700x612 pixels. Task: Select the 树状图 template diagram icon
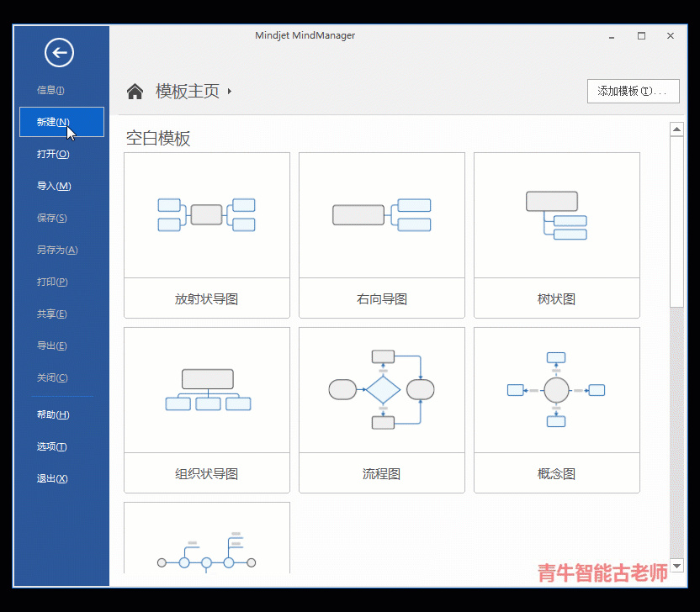[557, 215]
